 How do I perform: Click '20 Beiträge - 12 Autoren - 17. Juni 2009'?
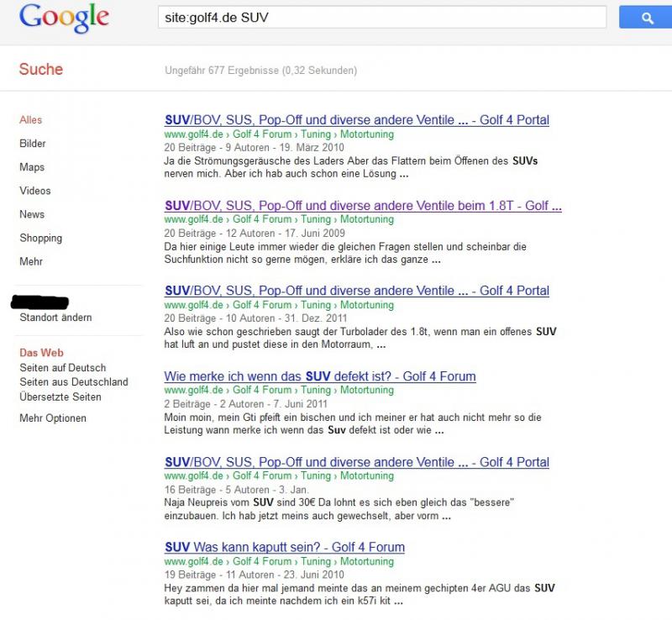click(x=255, y=234)
